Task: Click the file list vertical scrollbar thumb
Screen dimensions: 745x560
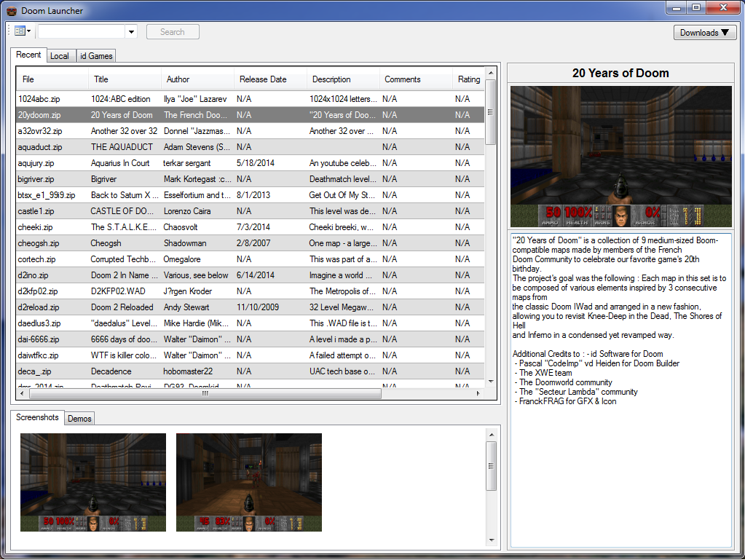Action: (x=491, y=112)
